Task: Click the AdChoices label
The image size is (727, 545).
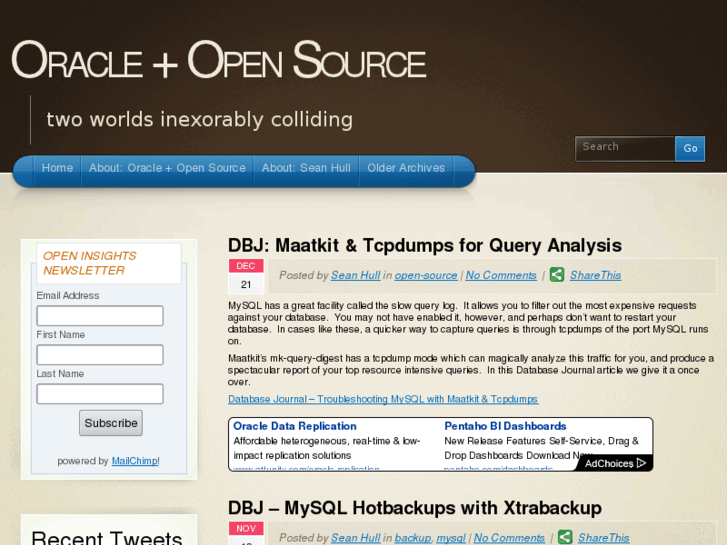Action: pyautogui.click(x=609, y=463)
